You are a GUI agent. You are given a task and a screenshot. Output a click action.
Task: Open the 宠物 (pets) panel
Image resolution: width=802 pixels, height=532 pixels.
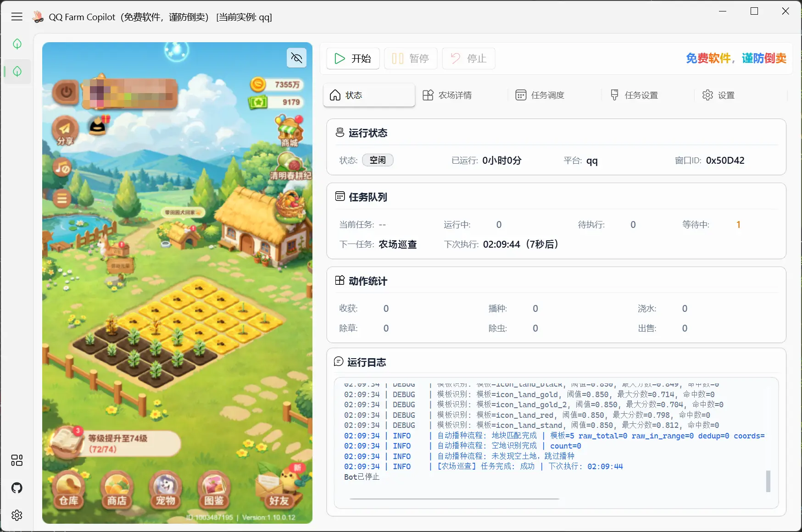[x=165, y=491]
